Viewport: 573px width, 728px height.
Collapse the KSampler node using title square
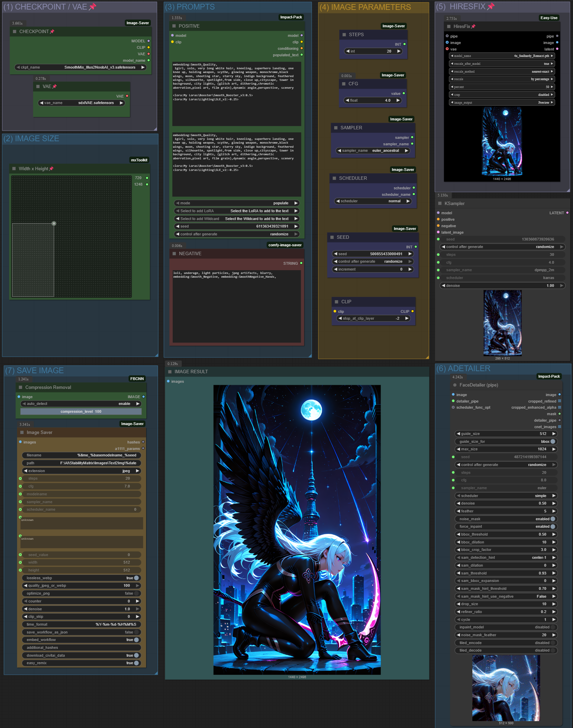pos(440,204)
